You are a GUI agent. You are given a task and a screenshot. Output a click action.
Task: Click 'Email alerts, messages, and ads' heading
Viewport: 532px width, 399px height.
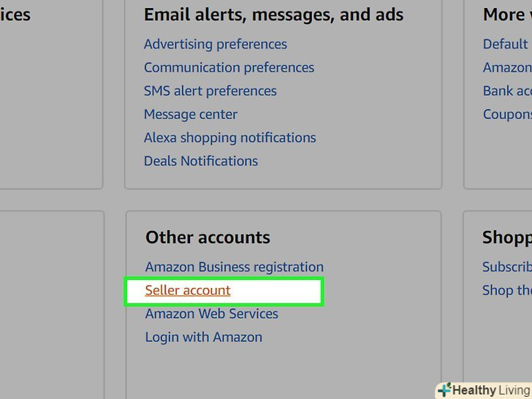click(273, 15)
